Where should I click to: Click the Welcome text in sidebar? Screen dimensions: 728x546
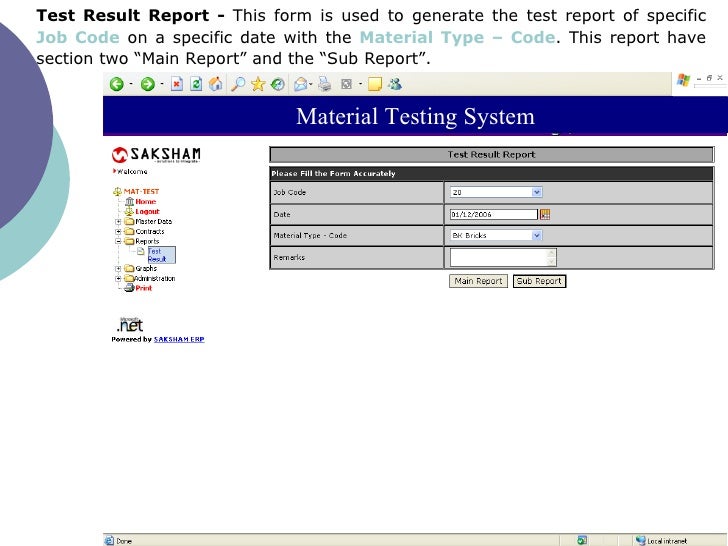coord(132,172)
